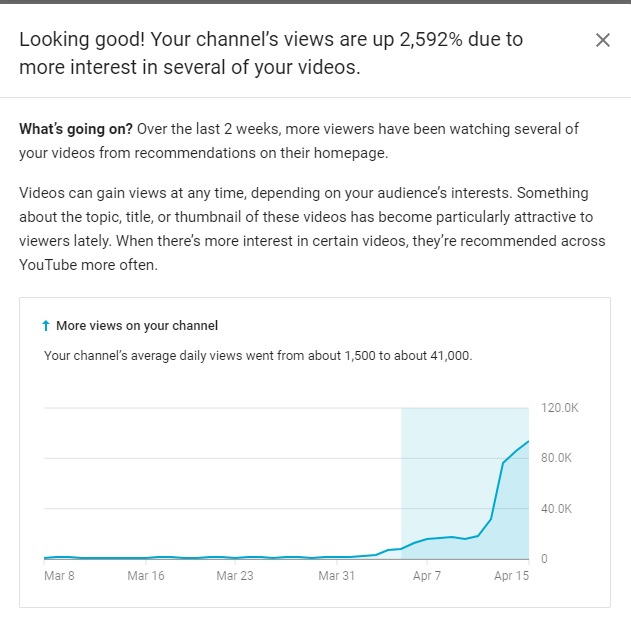Viewport: 631px width, 631px height.
Task: Click the Mar 16 date label on chart
Action: pyautogui.click(x=146, y=576)
